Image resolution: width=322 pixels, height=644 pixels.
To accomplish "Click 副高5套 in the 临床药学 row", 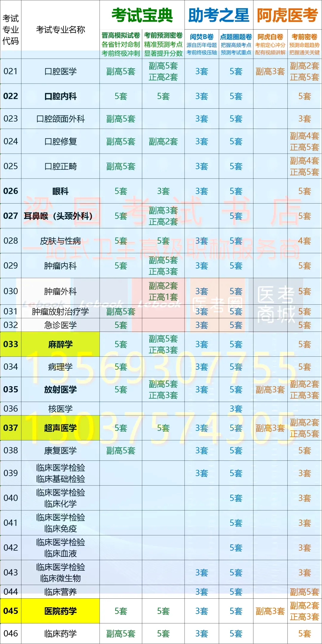I will [x=121, y=634].
